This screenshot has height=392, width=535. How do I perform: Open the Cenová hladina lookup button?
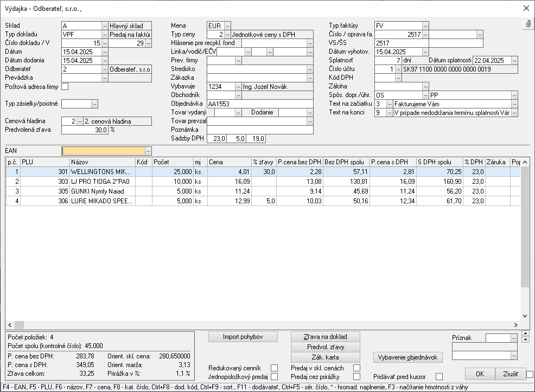[80, 121]
